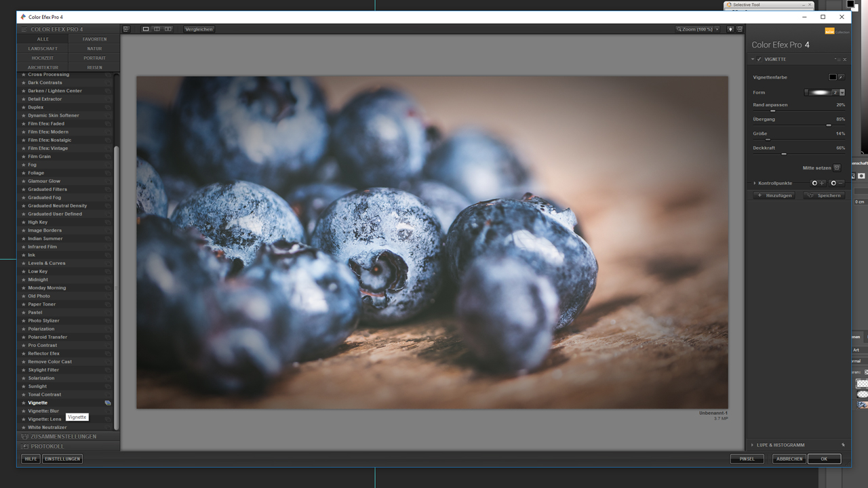Select the Architektur category tab
The image size is (868, 488).
click(43, 68)
